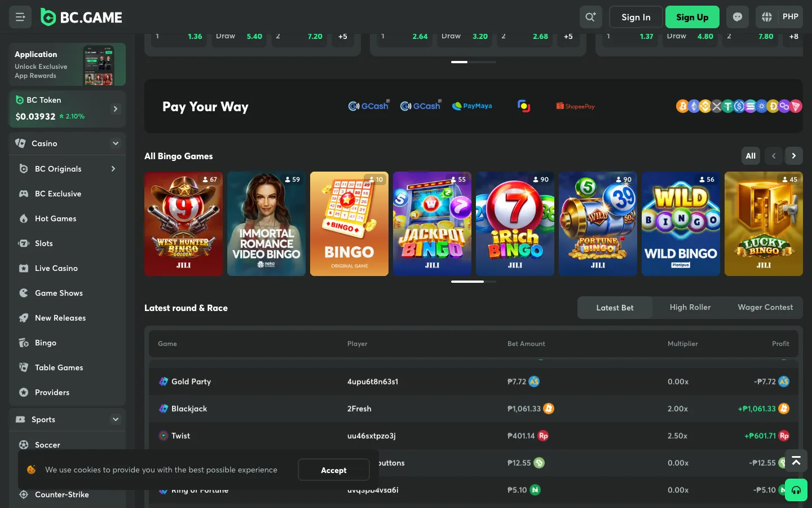Open the Application rewards banner
The image size is (812, 508).
[68, 64]
